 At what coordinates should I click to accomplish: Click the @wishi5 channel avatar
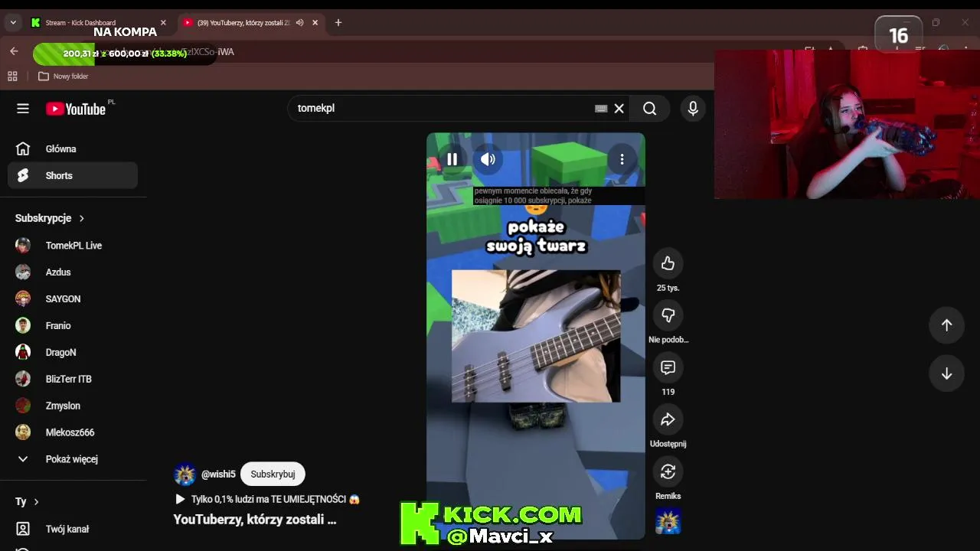click(185, 474)
